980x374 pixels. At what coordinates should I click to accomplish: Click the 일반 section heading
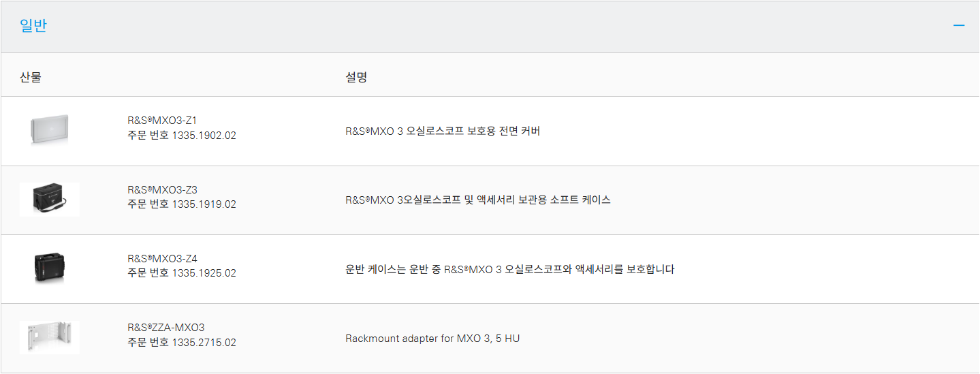(33, 26)
